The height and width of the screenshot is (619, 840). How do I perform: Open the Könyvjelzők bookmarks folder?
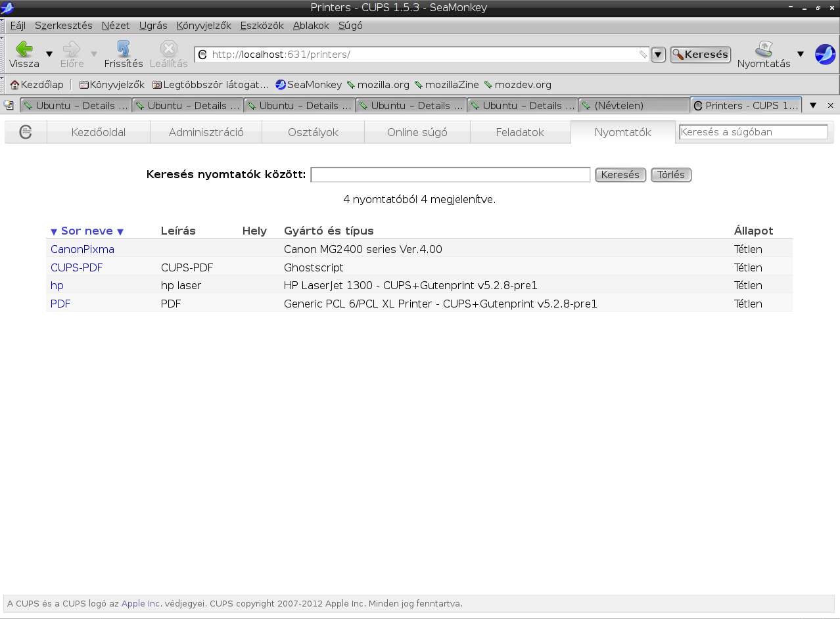click(x=112, y=85)
